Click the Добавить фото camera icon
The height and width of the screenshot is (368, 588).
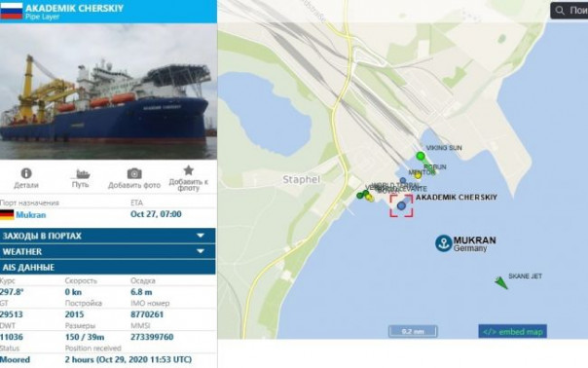(x=134, y=173)
